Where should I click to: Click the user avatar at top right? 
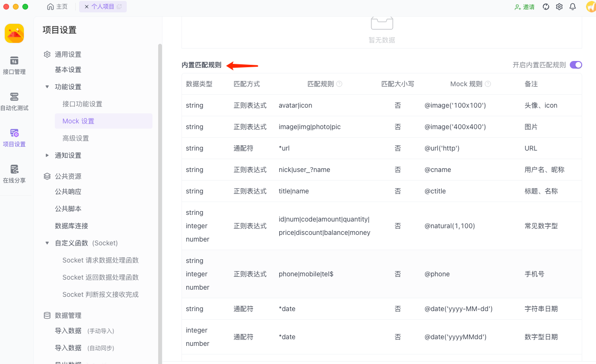click(x=591, y=7)
